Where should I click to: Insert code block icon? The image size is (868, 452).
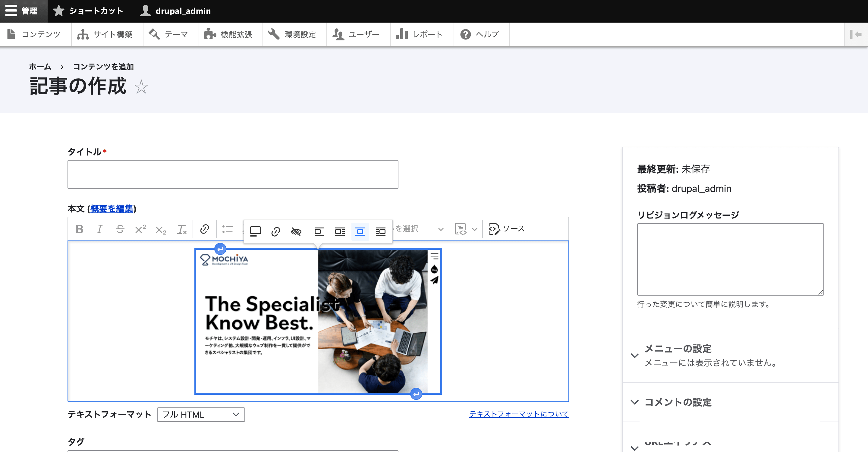coord(460,229)
